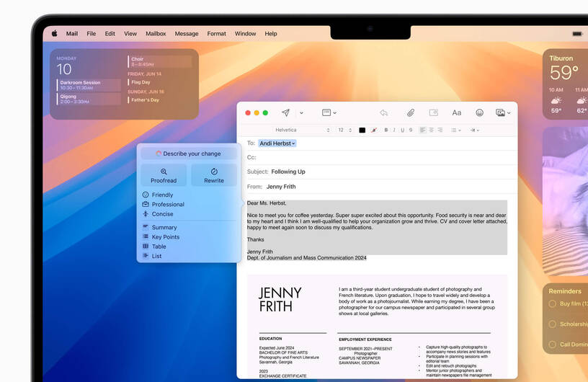Expand the Andi Herbst recipient chip
Viewport: 588px width, 382px height.
tap(277, 143)
